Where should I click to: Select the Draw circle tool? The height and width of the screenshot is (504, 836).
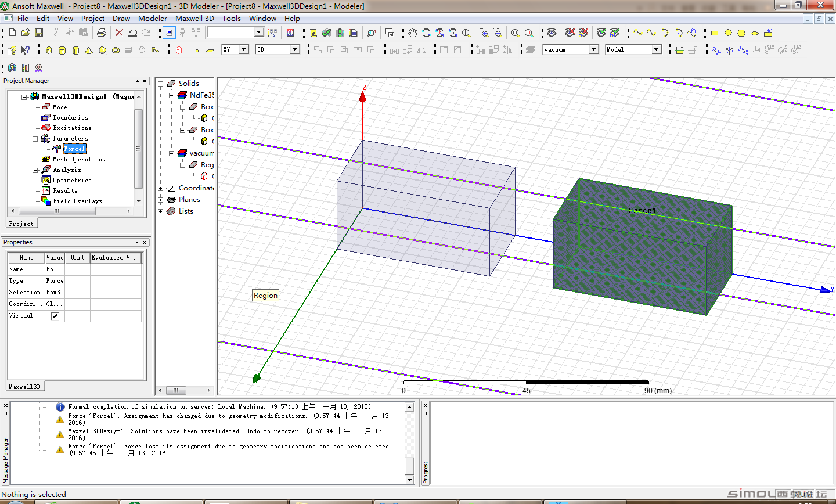tap(728, 33)
